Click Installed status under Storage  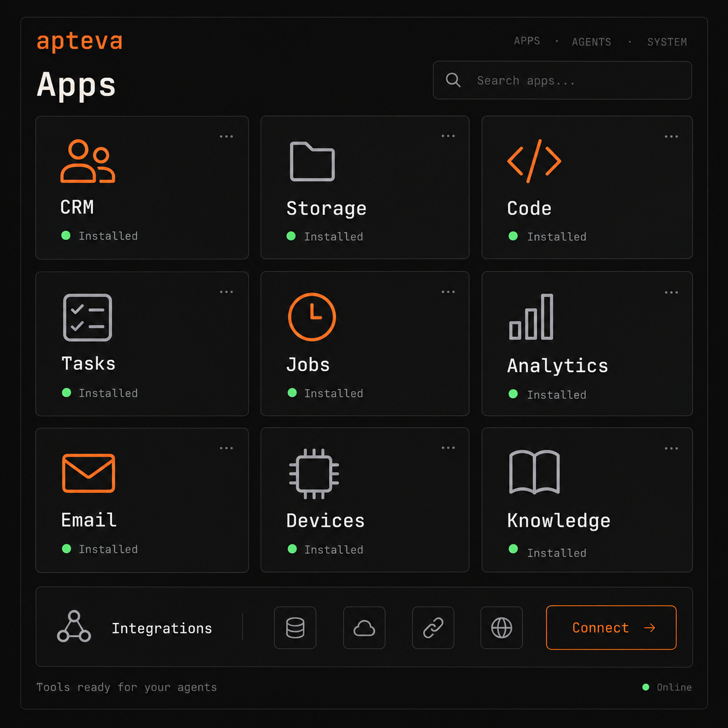(x=325, y=236)
